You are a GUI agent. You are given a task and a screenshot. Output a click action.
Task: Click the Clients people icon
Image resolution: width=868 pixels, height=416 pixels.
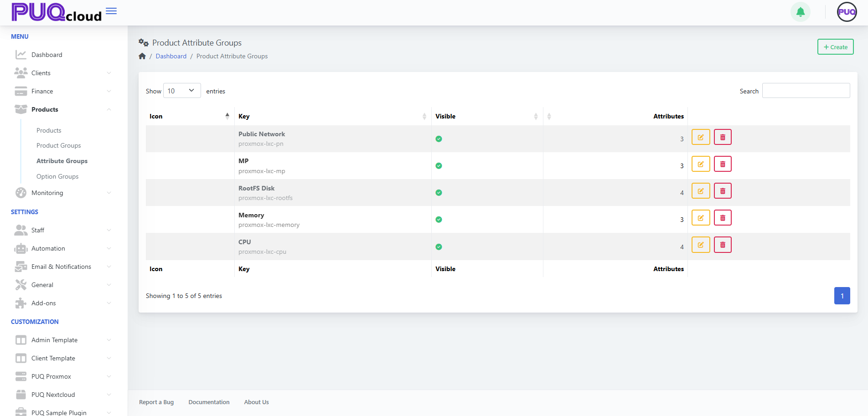pos(21,73)
